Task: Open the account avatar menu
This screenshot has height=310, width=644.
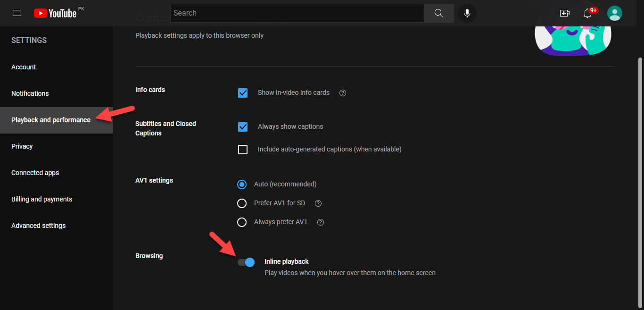Action: pos(614,13)
